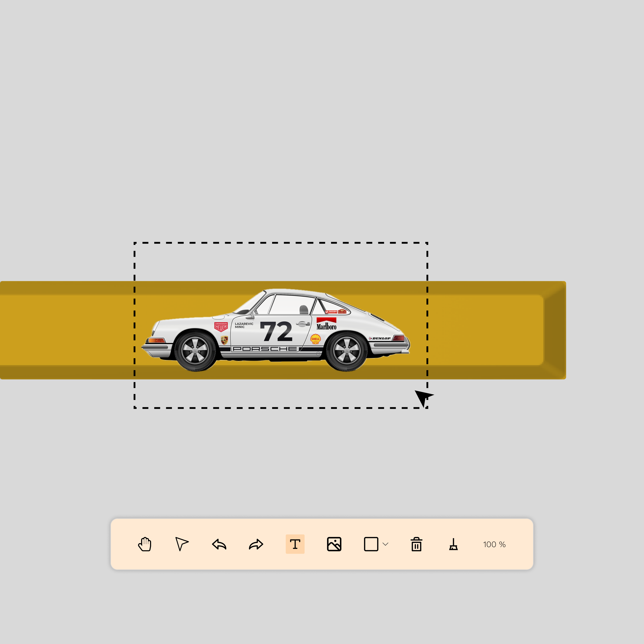Select the white Porsche 72 car image
Image resolution: width=644 pixels, height=644 pixels.
(276, 330)
